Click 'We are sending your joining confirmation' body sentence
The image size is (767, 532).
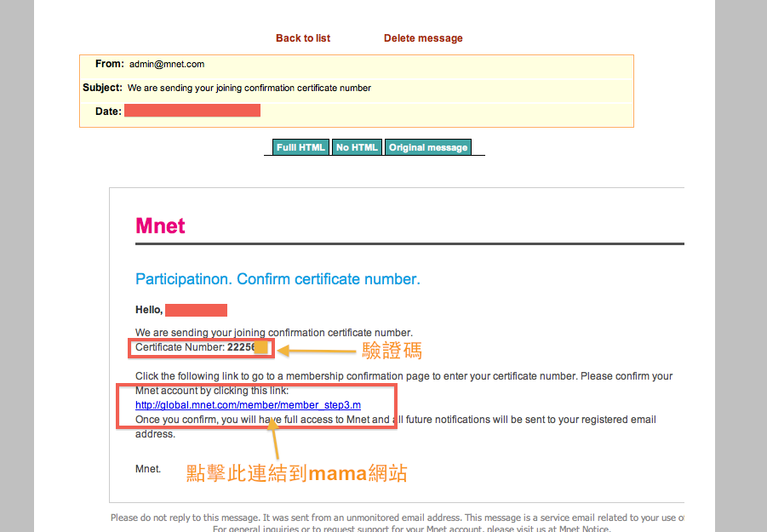click(274, 333)
